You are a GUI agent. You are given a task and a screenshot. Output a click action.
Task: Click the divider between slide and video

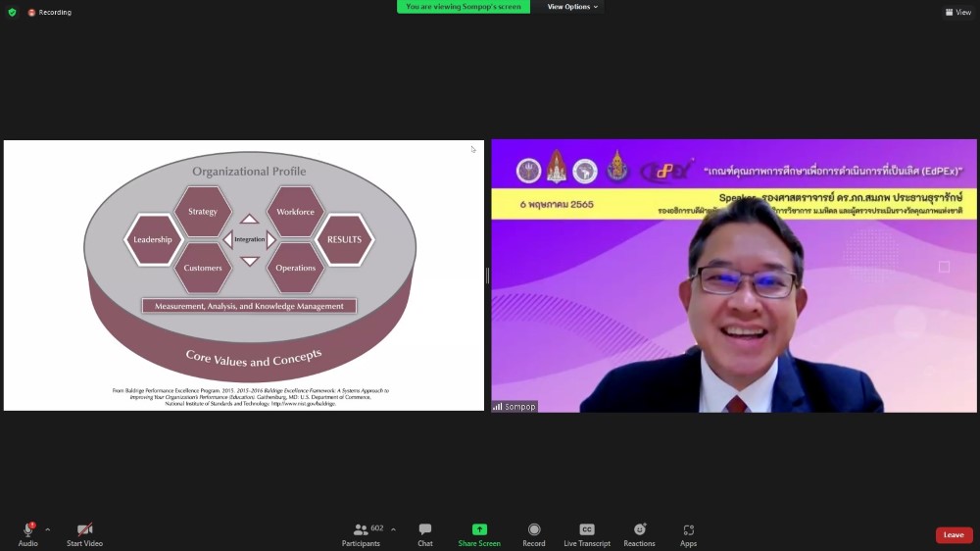point(487,275)
